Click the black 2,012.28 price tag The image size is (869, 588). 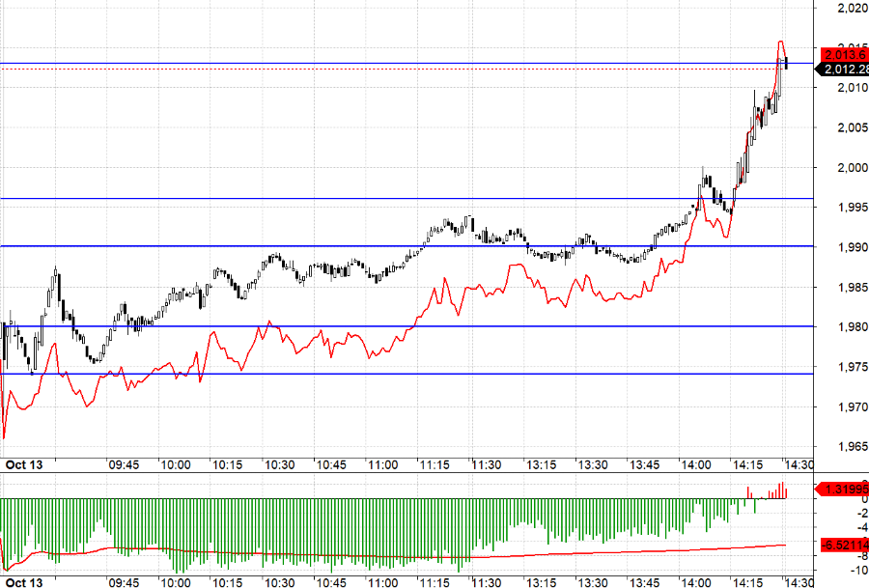[x=844, y=69]
